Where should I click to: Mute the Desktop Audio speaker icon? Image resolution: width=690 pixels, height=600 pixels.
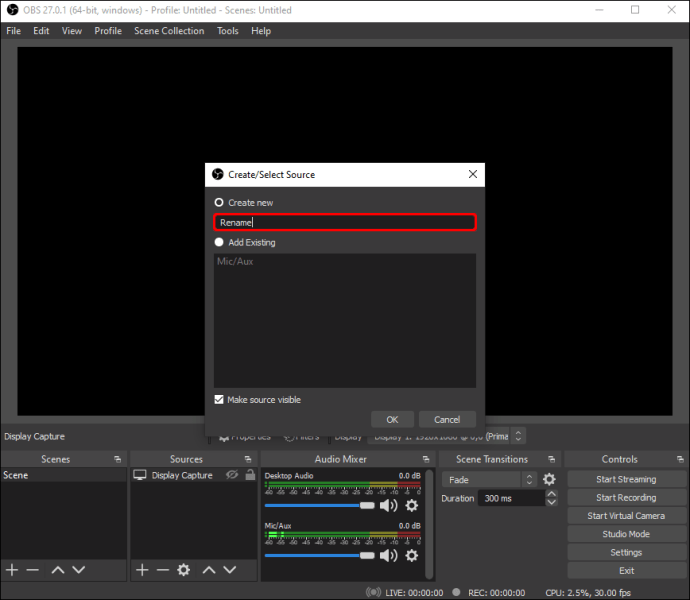[x=388, y=505]
